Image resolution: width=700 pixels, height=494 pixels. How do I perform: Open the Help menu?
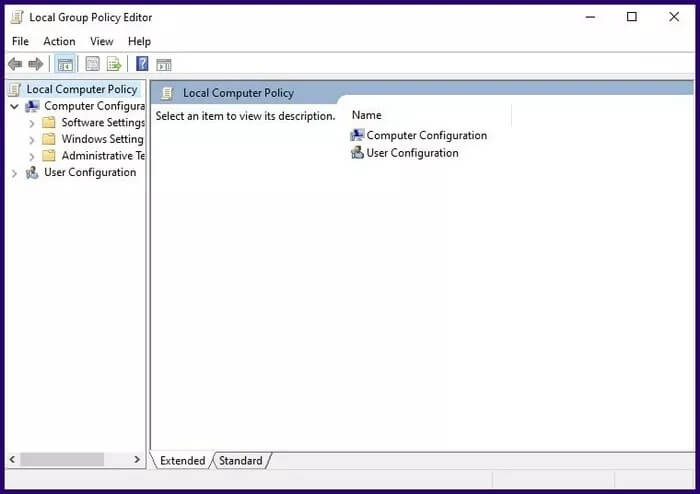coord(139,42)
